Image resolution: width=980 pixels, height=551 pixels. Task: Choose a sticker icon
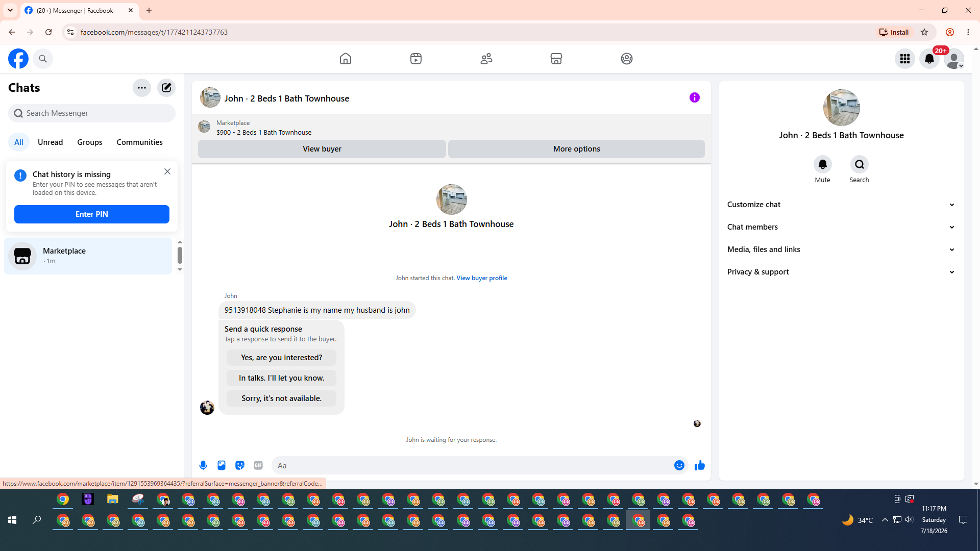tap(240, 465)
